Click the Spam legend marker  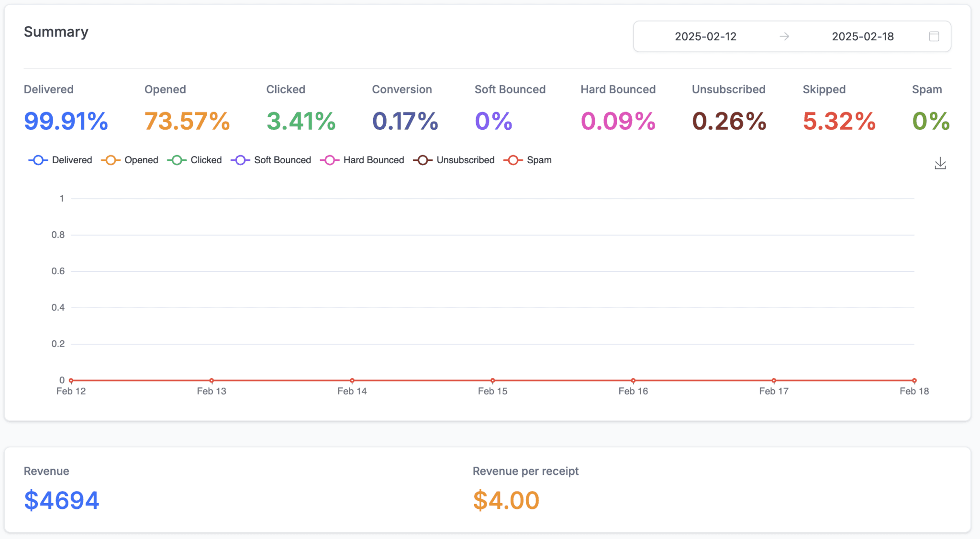[x=513, y=160]
